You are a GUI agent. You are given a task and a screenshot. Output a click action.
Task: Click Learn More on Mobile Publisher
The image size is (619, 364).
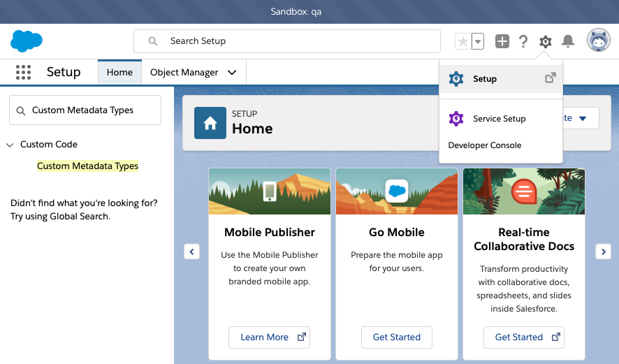point(269,337)
